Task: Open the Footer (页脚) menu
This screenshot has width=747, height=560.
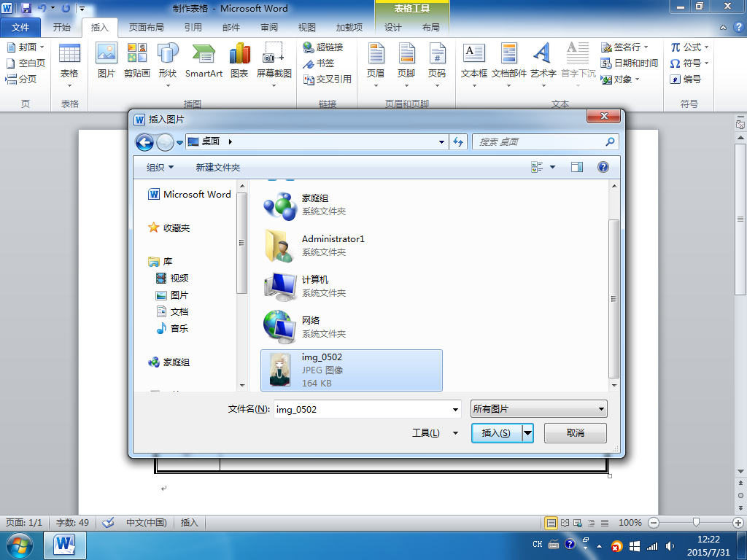Action: [x=406, y=64]
